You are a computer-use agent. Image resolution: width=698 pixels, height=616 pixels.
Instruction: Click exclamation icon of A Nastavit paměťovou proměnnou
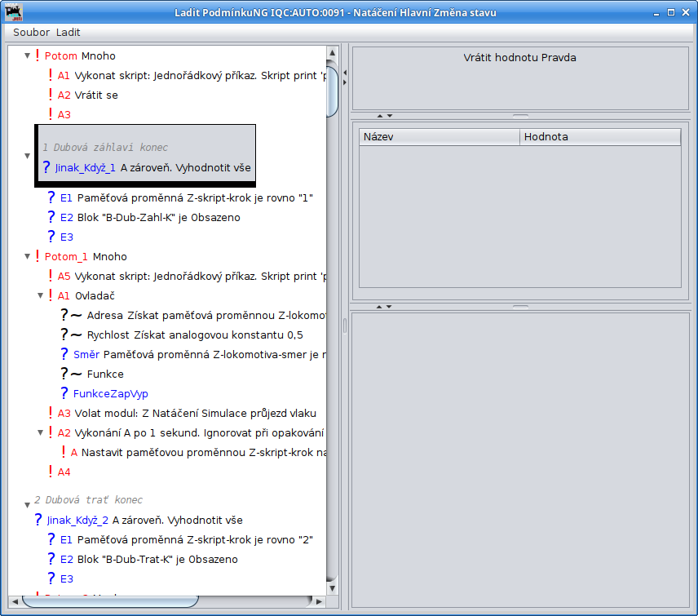pyautogui.click(x=64, y=452)
